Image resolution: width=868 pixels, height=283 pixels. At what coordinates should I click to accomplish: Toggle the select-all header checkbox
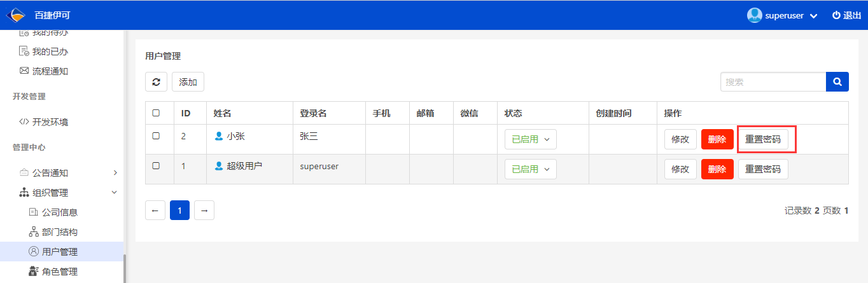[156, 113]
